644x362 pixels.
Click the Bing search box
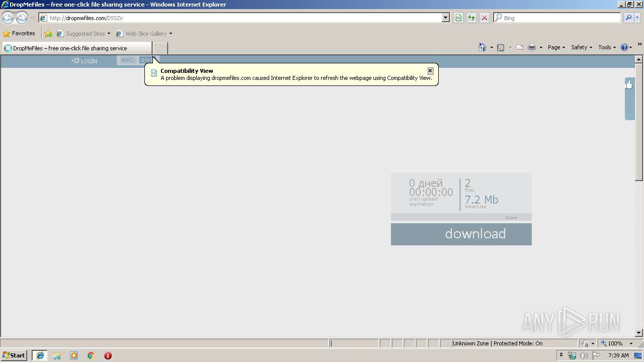[557, 18]
